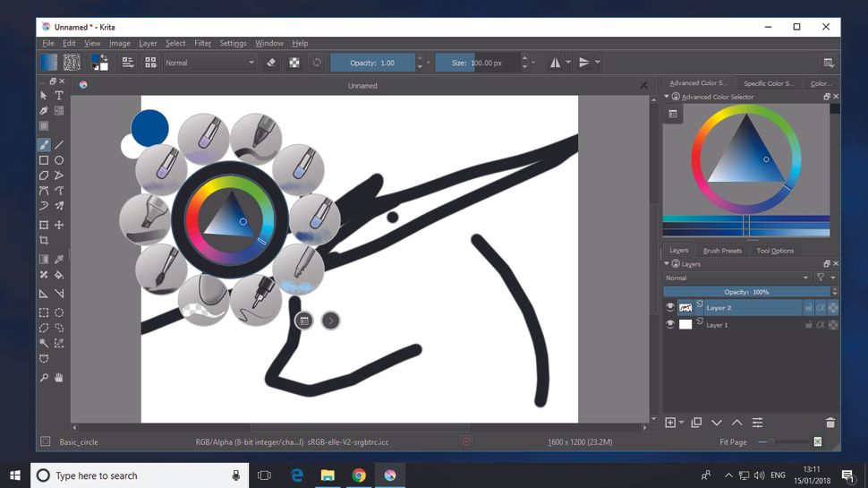The image size is (868, 488).
Task: Open the Normal blending mode dropdown in toolbar
Action: pos(209,63)
